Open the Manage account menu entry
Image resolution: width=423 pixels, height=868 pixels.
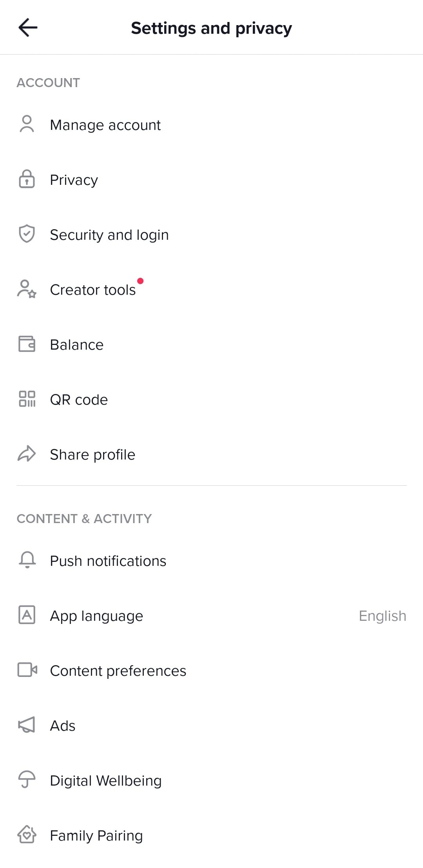pyautogui.click(x=105, y=125)
